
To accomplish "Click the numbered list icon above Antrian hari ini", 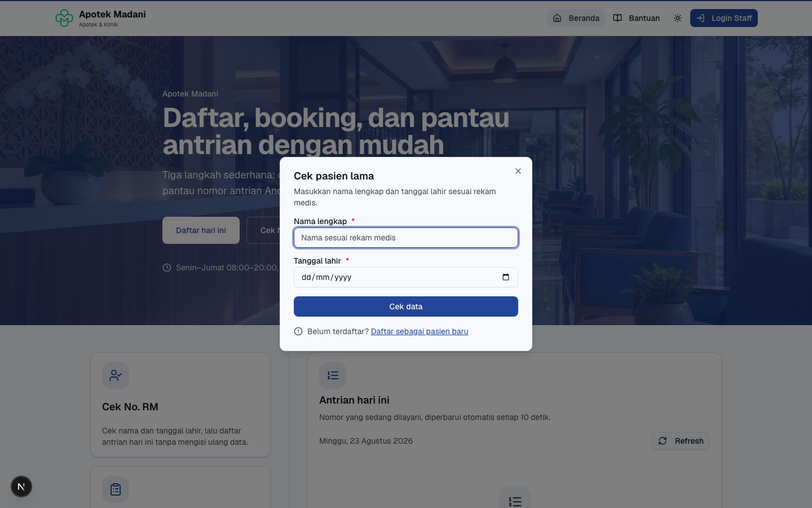I will (x=333, y=375).
